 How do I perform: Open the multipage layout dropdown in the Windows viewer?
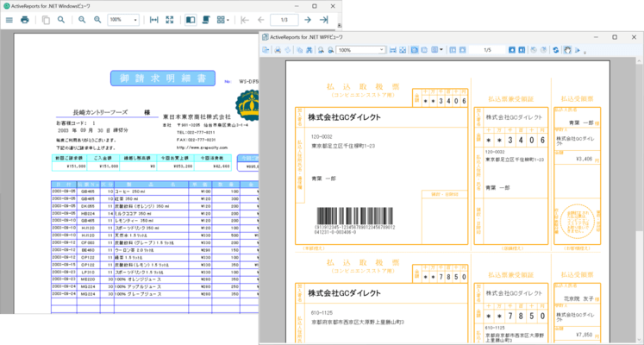point(223,19)
